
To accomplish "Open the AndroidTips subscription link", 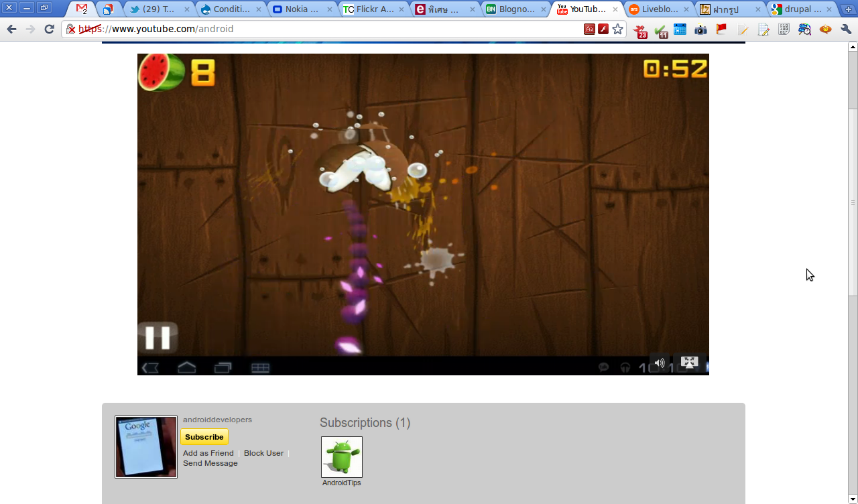I will [342, 483].
